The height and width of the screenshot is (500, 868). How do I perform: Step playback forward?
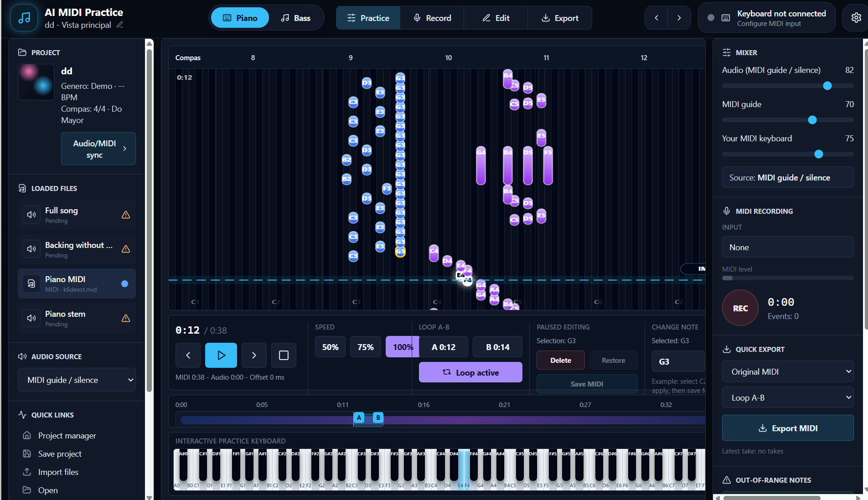pos(254,355)
